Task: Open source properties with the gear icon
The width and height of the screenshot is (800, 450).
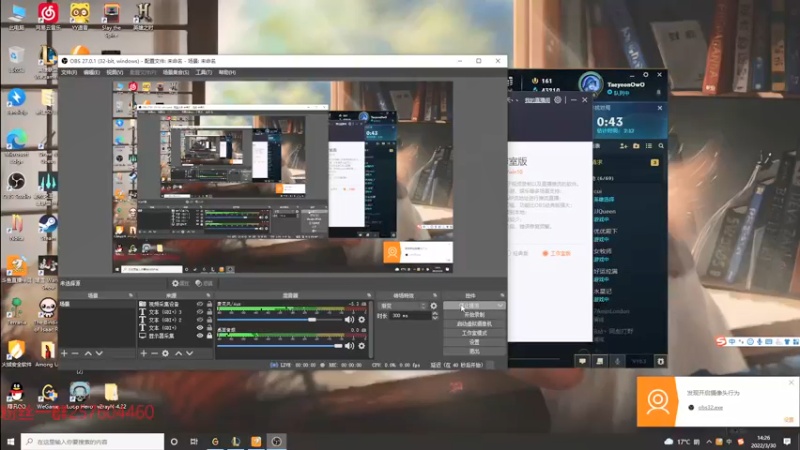Action: pyautogui.click(x=165, y=353)
